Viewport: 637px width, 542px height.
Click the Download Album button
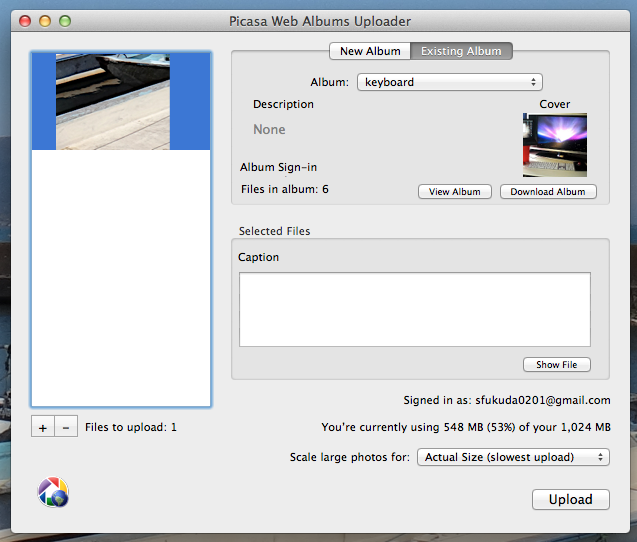pos(548,192)
